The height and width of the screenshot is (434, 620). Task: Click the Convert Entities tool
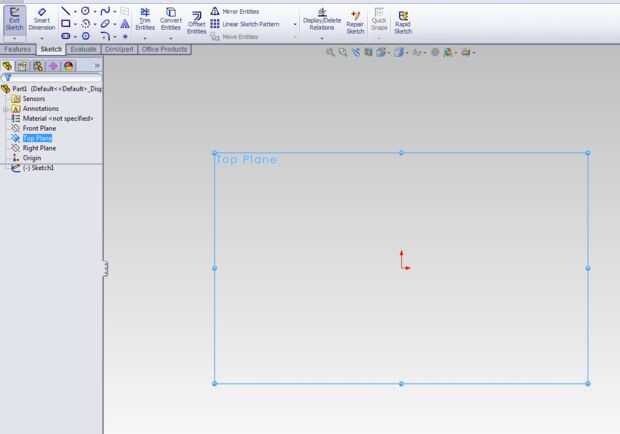coord(171,19)
